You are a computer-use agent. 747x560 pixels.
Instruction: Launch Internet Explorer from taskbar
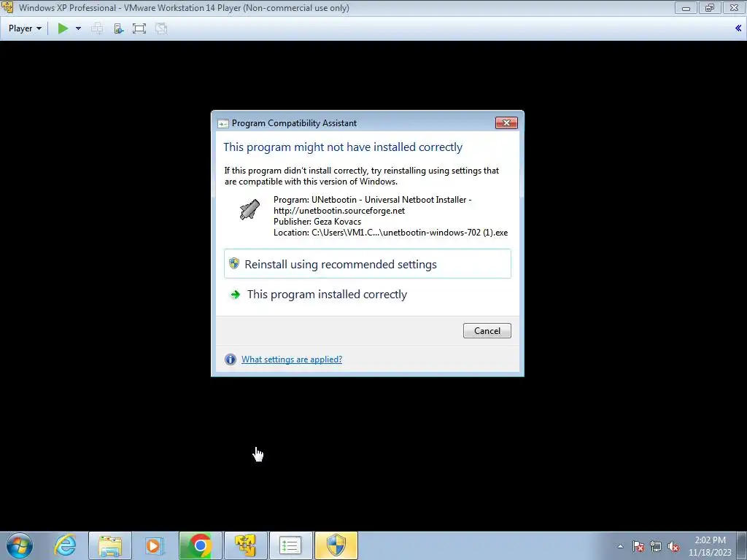(65, 545)
